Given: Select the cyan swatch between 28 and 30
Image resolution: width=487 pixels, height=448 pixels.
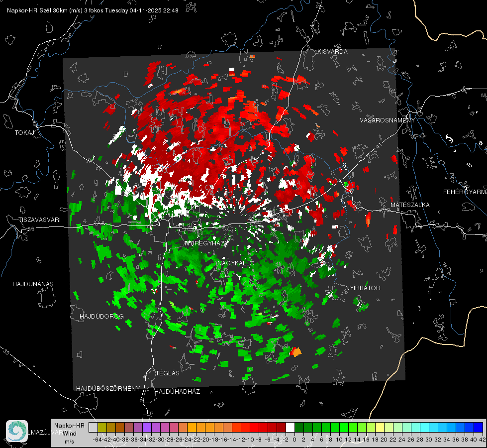Looking at the screenshot, I should pos(425,427).
